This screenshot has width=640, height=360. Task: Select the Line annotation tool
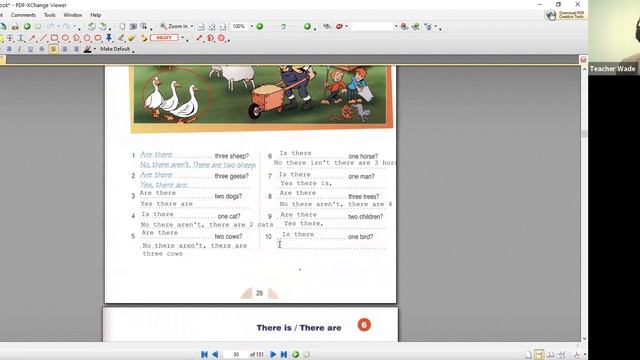(x=43, y=38)
